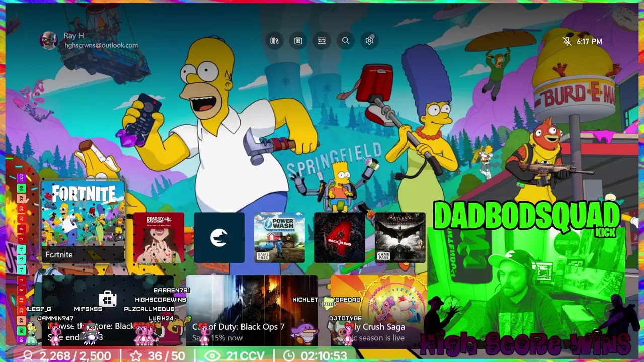Open the Game Pass icon in top bar
Image resolution: width=644 pixels, height=362 pixels.
click(x=322, y=41)
